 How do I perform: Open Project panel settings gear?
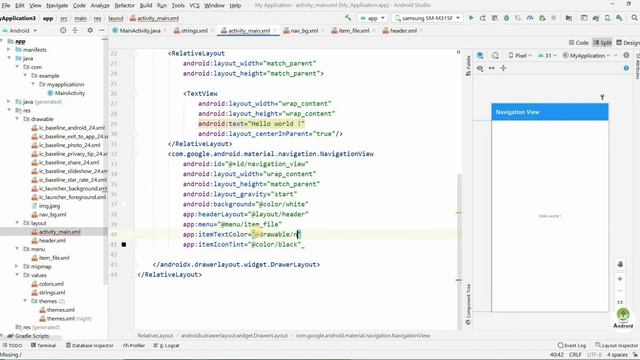(90, 30)
